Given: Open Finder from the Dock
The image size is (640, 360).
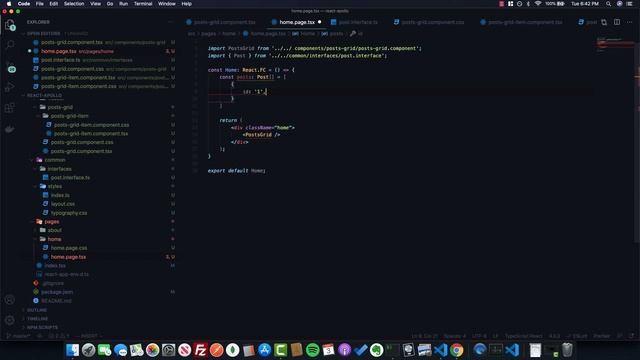Looking at the screenshot, I should (73, 350).
